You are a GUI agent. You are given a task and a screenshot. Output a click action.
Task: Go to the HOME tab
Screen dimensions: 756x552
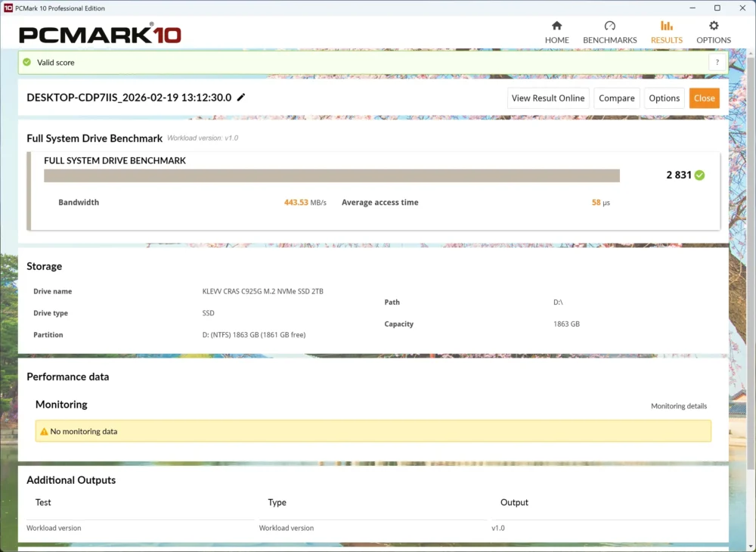point(557,33)
